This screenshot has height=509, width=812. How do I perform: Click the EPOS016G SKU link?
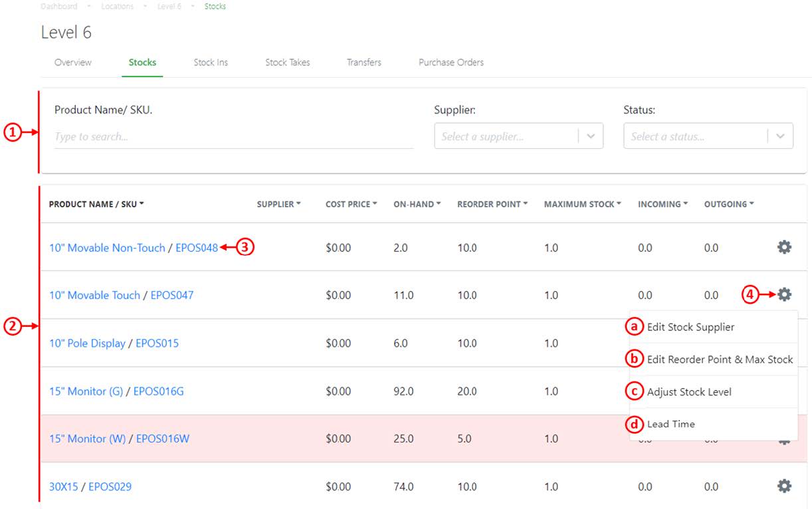tap(159, 391)
